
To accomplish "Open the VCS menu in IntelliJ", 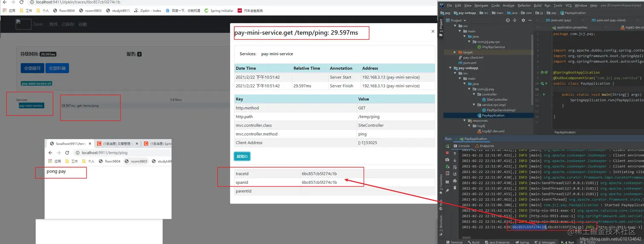I will pyautogui.click(x=569, y=6).
